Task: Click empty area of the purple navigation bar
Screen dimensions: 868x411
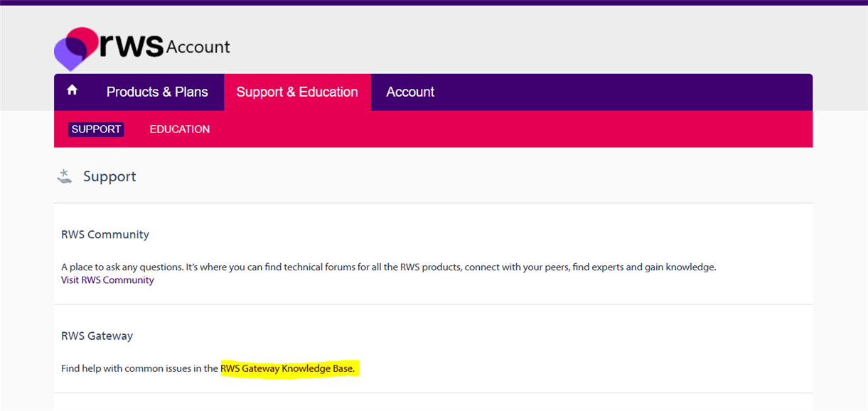Action: tap(626, 92)
